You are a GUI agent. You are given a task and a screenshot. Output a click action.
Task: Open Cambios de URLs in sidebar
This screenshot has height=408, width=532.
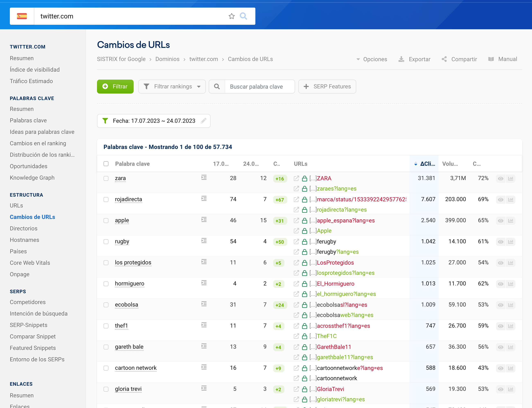pyautogui.click(x=33, y=217)
